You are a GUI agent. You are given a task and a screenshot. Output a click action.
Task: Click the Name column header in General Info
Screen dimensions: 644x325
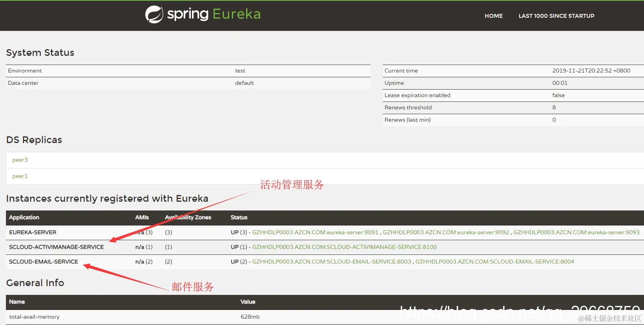coord(17,302)
